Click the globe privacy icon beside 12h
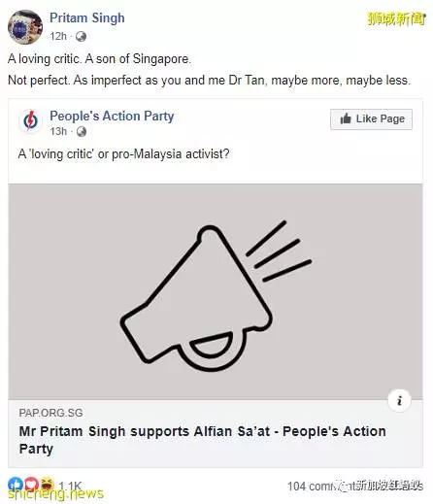 point(81,37)
